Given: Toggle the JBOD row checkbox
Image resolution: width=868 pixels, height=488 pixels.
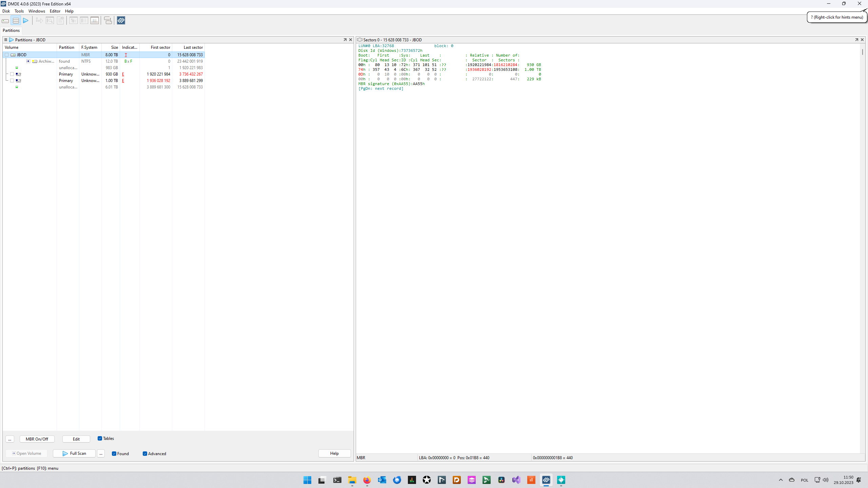Looking at the screenshot, I should pos(6,55).
